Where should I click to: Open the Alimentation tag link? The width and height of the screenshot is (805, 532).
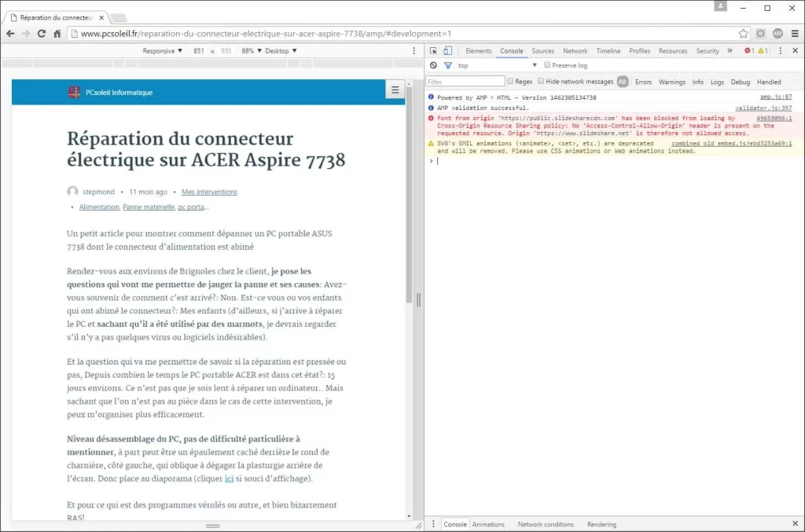coord(99,207)
